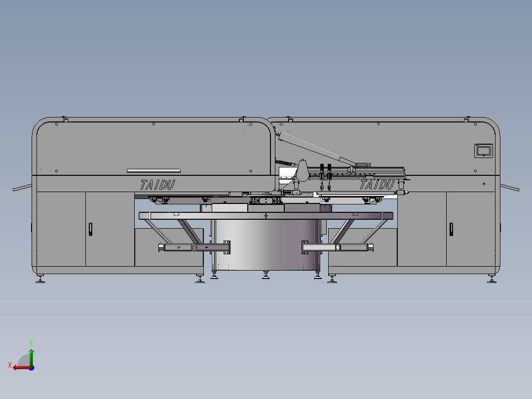Select the round rotary table platter
The image size is (532, 399).
266,216
